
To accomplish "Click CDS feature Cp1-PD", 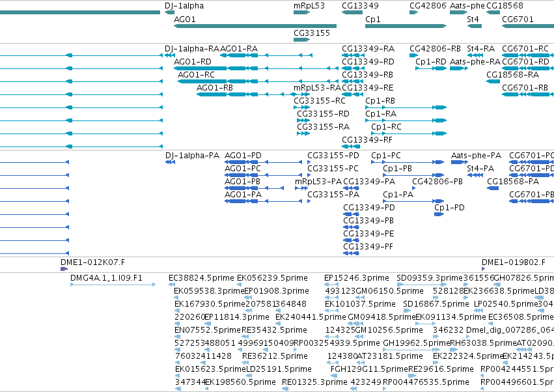I will 439,214.
